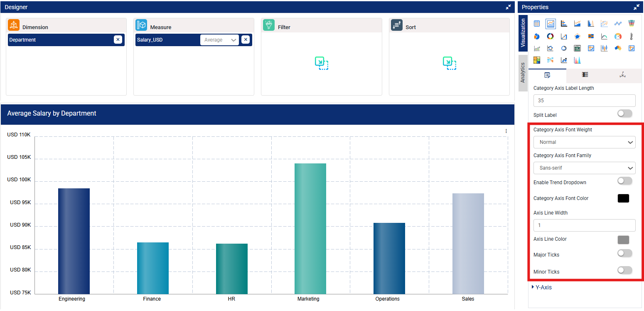The height and width of the screenshot is (311, 644).
Task: Enable the Trend Dropdown toggle
Action: point(624,181)
